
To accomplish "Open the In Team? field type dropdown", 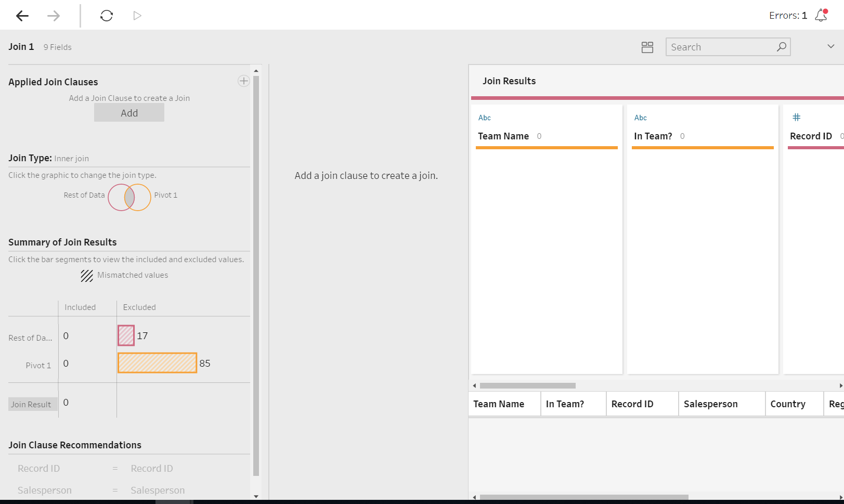I will 640,118.
